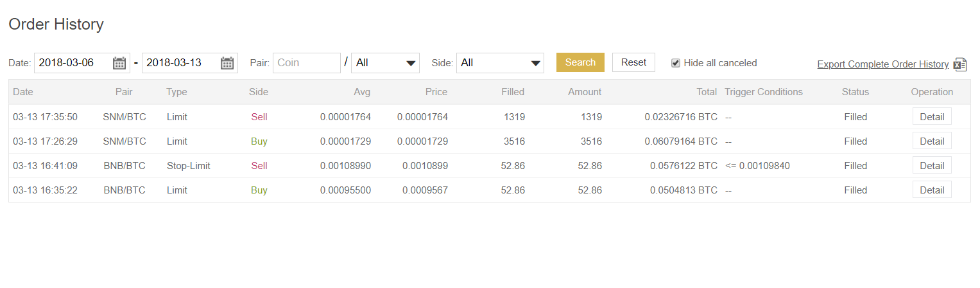Click the Status column header
Viewport: 980px width, 288px height.
[855, 92]
